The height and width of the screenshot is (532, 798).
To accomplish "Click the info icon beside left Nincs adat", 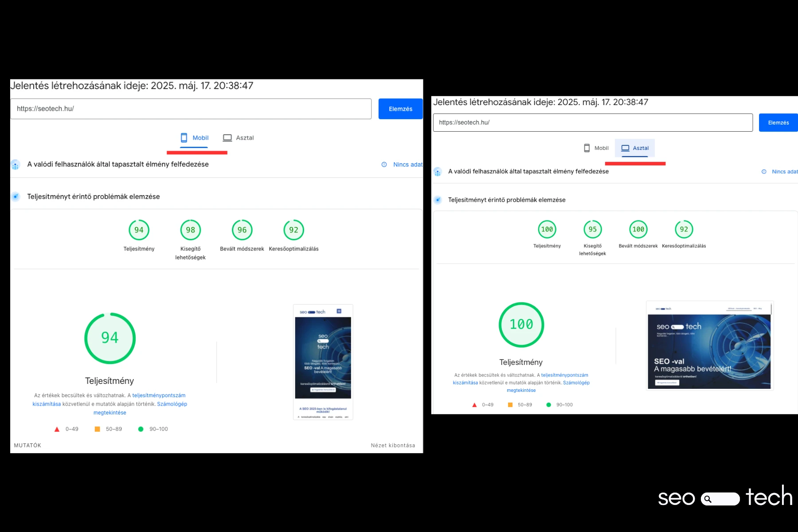I will coord(384,164).
